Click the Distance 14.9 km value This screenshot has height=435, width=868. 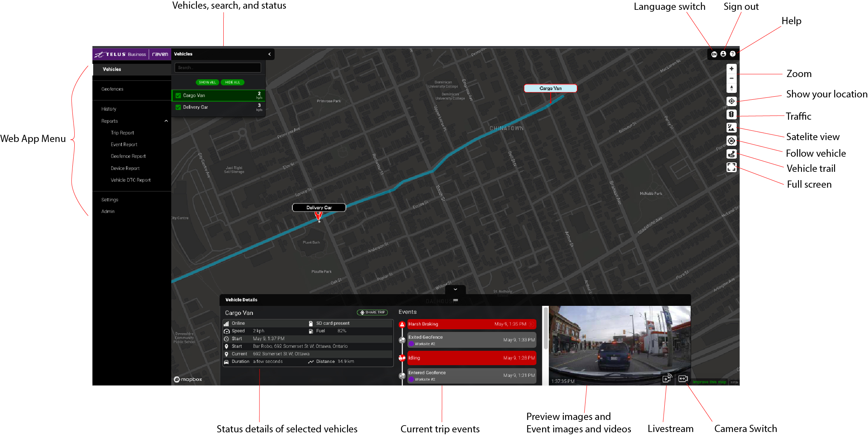pos(346,361)
